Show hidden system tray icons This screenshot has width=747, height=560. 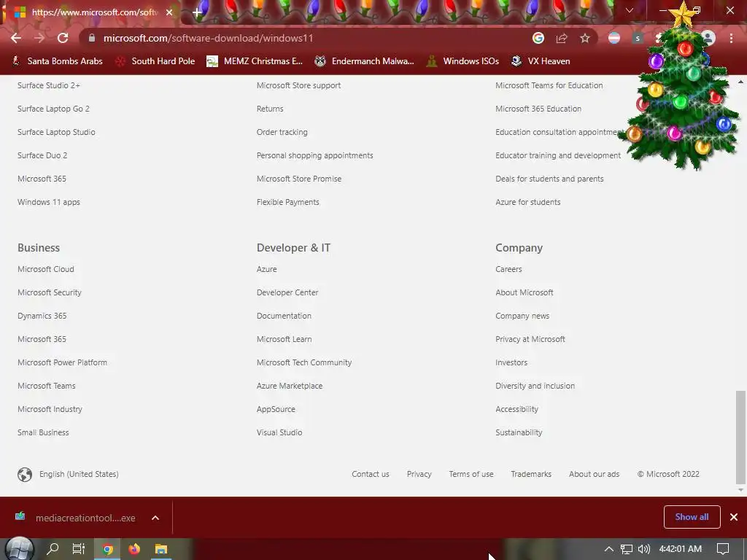click(609, 549)
